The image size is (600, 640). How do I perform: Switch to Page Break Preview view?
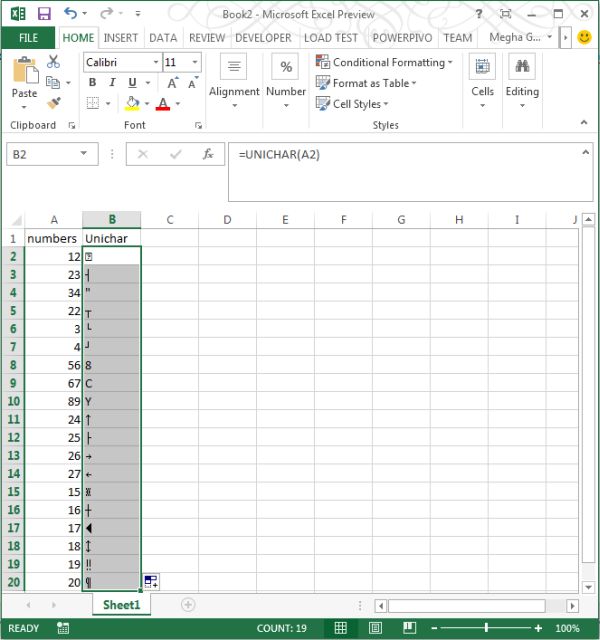click(x=409, y=628)
